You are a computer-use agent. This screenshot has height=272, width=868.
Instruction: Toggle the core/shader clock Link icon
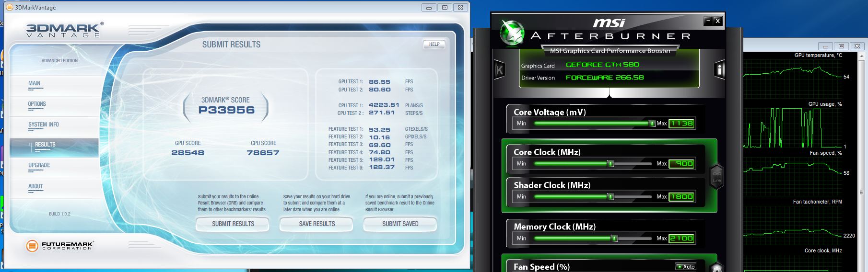(x=716, y=176)
